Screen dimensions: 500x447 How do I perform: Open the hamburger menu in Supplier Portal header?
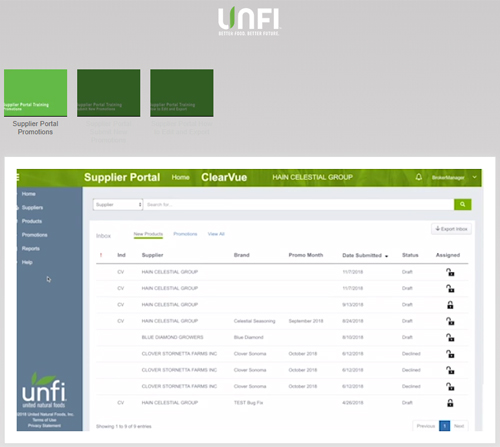[18, 177]
